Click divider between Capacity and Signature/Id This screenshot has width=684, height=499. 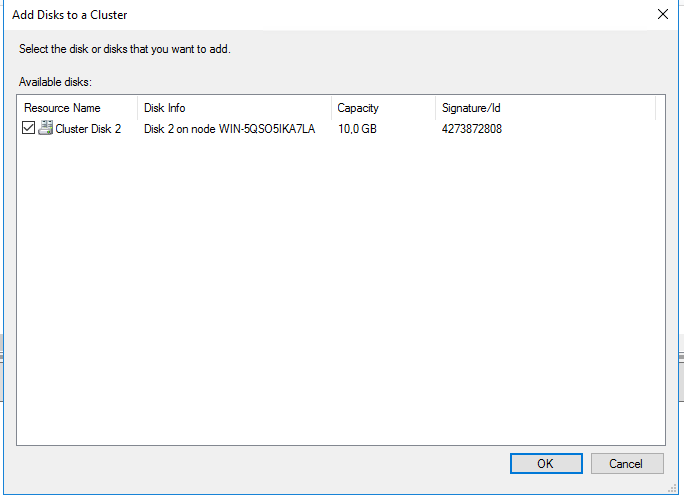pyautogui.click(x=435, y=108)
